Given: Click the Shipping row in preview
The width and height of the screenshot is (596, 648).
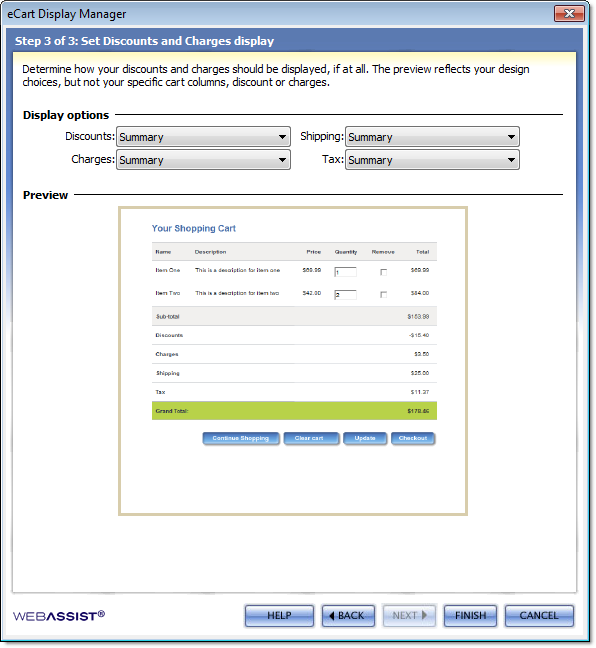Looking at the screenshot, I should tap(294, 373).
